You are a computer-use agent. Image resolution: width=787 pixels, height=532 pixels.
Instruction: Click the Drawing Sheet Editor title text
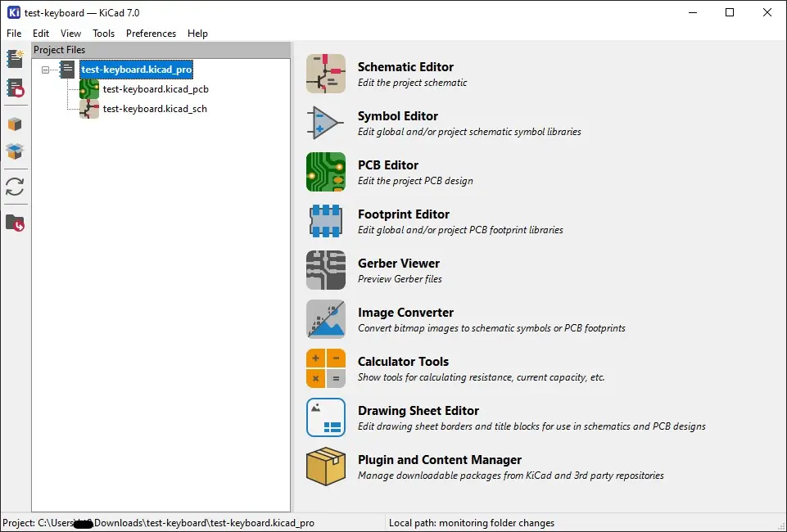[418, 411]
